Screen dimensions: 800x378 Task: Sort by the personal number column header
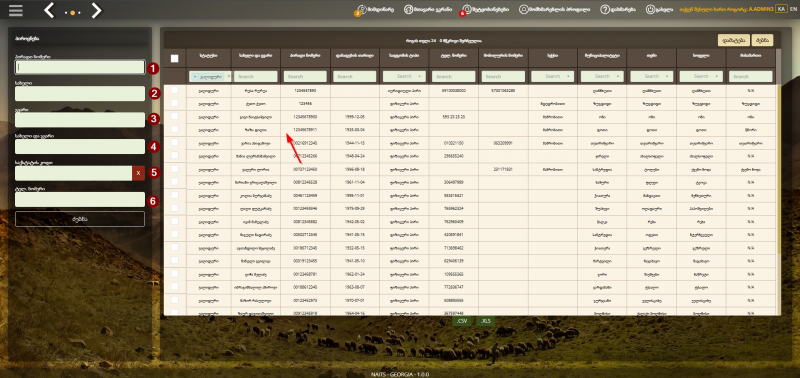pos(305,55)
